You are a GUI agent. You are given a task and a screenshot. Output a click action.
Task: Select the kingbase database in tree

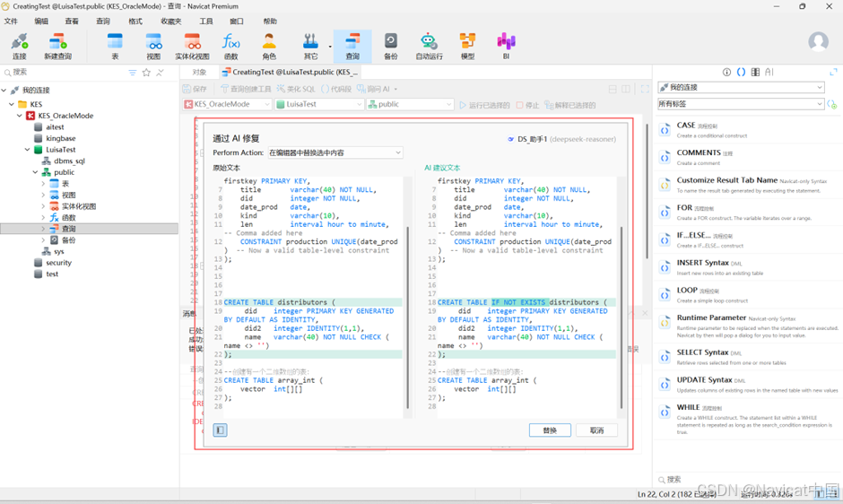(x=60, y=138)
